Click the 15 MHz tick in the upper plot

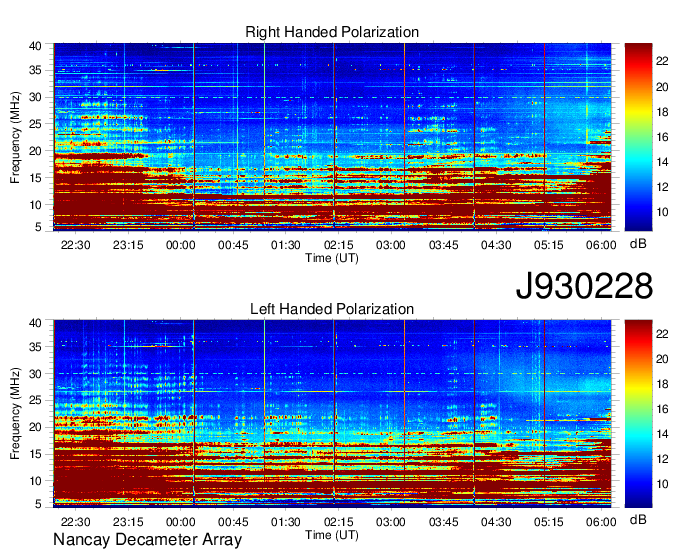point(35,178)
